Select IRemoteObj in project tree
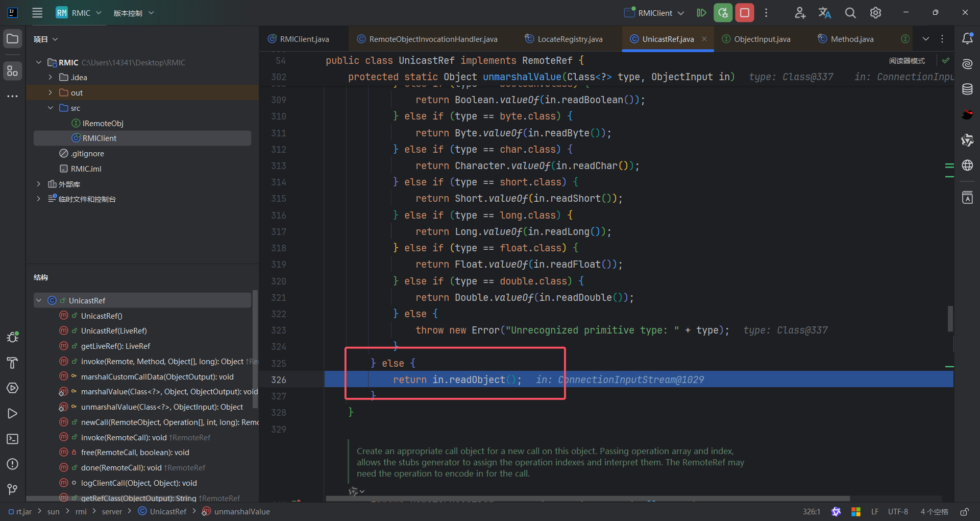The height and width of the screenshot is (521, 980). coord(103,123)
